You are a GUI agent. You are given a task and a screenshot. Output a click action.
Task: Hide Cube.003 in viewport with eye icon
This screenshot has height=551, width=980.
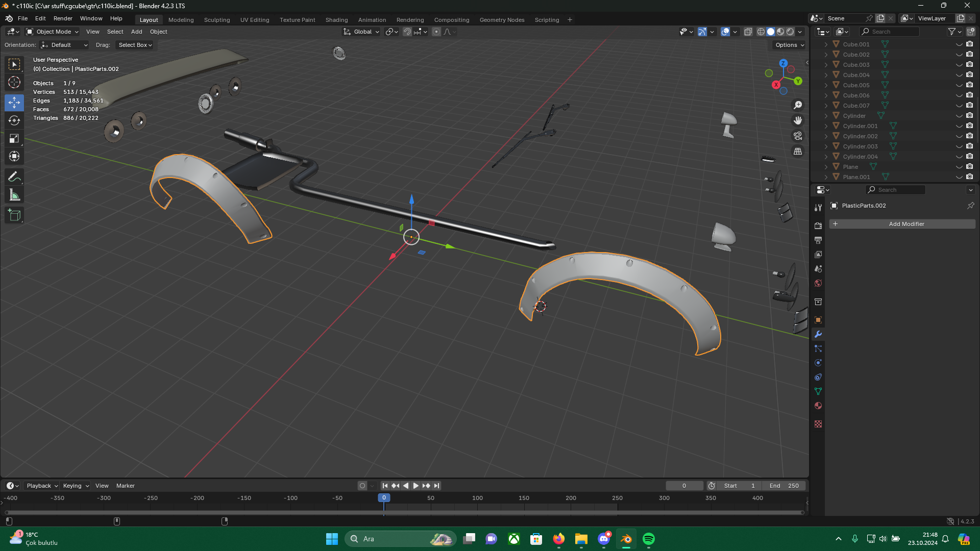(x=959, y=65)
